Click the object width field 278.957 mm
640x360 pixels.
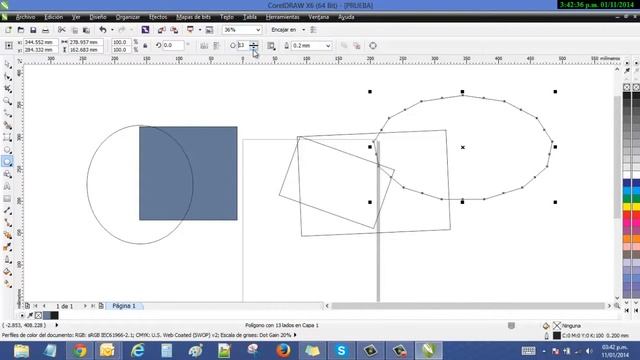pyautogui.click(x=86, y=42)
